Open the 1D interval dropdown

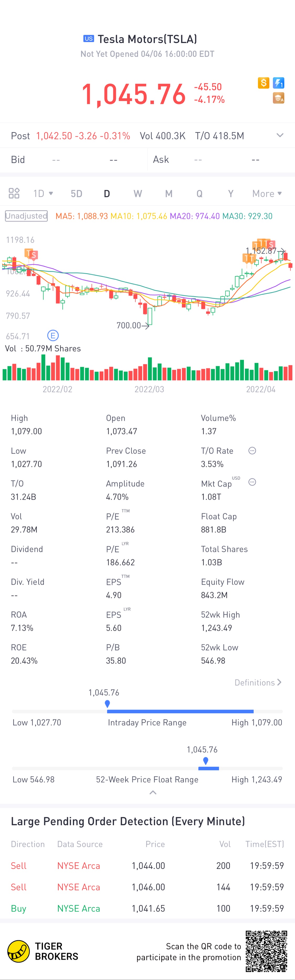coord(43,194)
